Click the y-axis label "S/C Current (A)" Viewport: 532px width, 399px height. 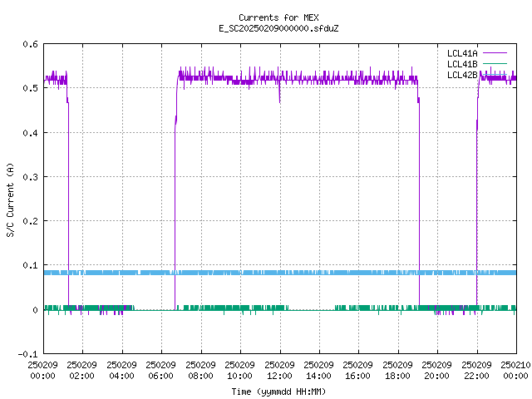11,199
